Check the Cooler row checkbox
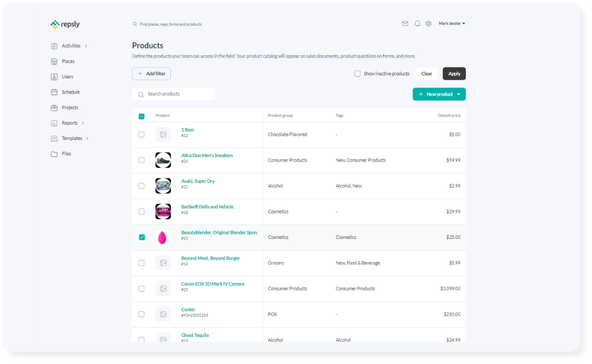 (141, 314)
